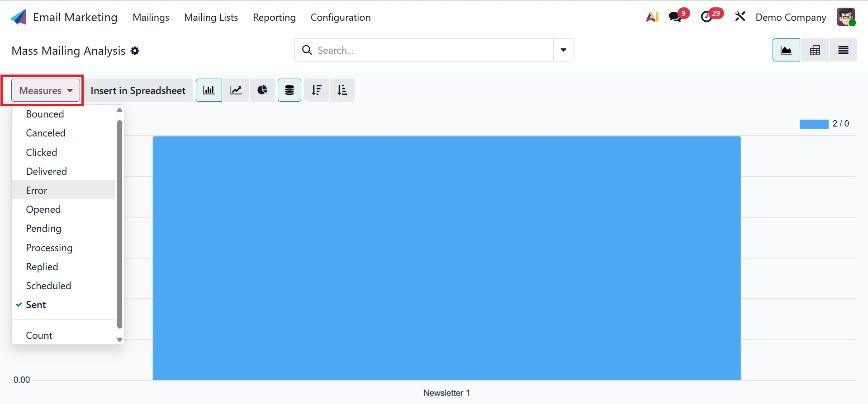
Task: Select the Opened measure
Action: pos(64,209)
